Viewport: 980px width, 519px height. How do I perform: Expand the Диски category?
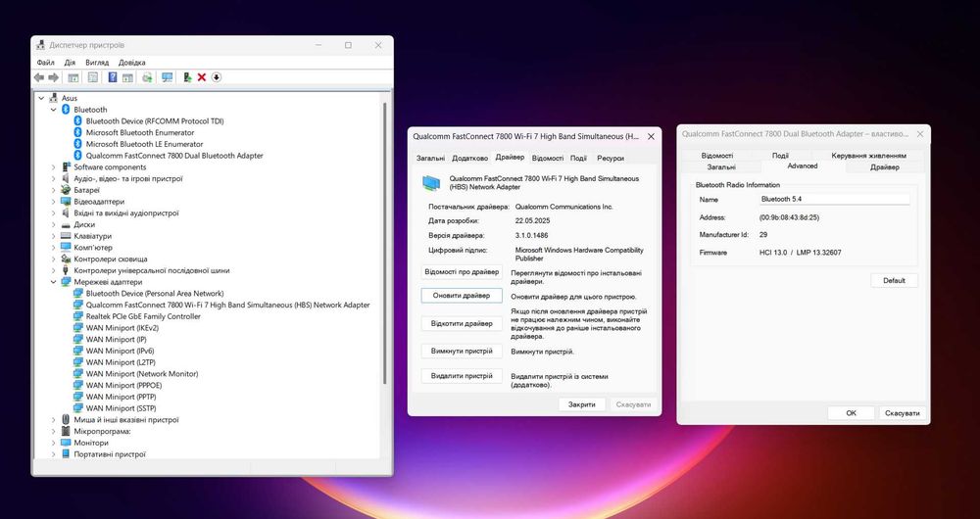(x=54, y=224)
